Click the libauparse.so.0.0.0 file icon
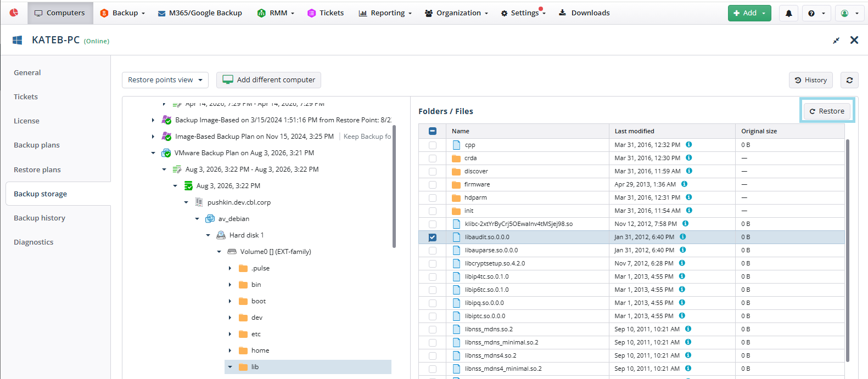868x379 pixels. (x=456, y=250)
